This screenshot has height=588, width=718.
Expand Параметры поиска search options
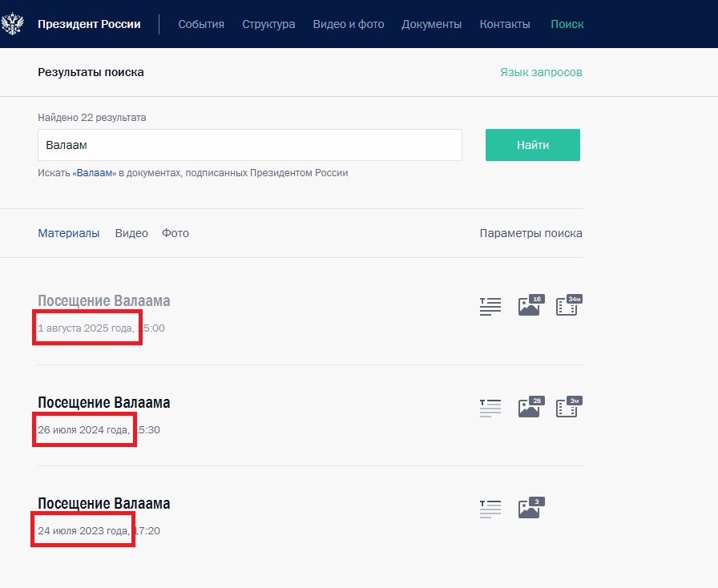click(530, 233)
